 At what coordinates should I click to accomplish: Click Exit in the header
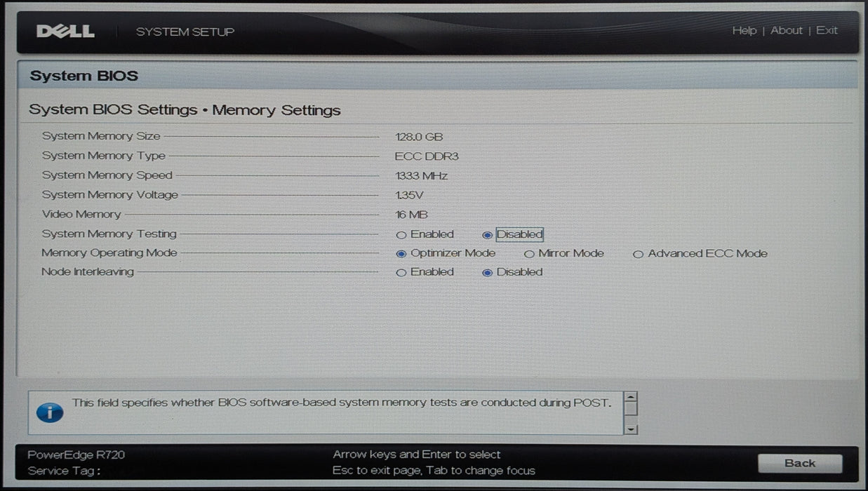(x=827, y=31)
